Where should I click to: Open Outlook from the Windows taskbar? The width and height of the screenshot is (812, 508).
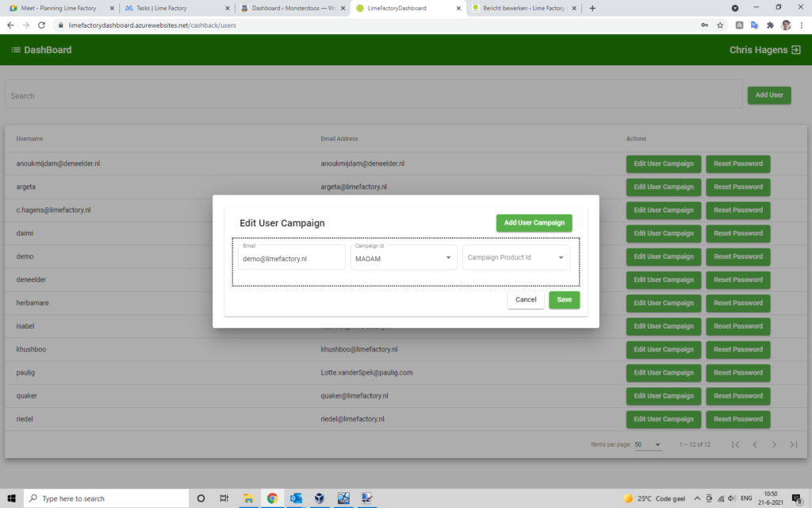point(296,498)
